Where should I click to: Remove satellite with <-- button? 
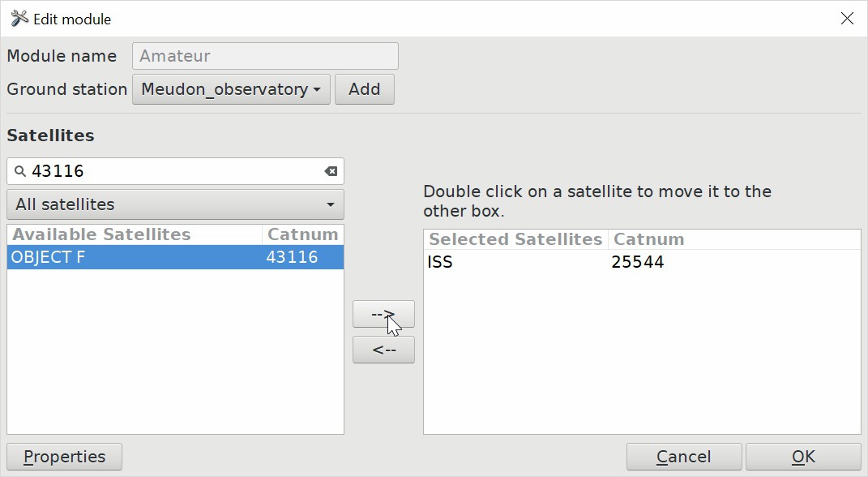(383, 350)
